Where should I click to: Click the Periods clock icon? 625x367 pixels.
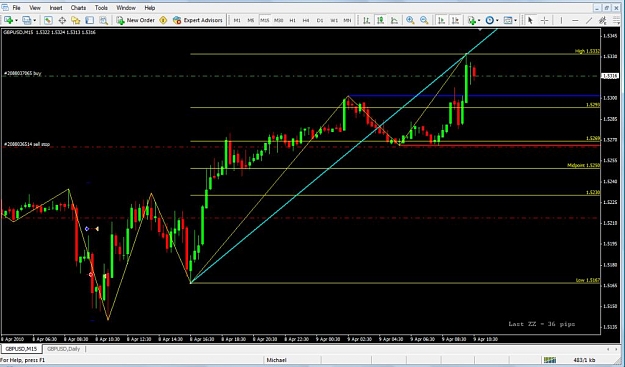click(489, 20)
